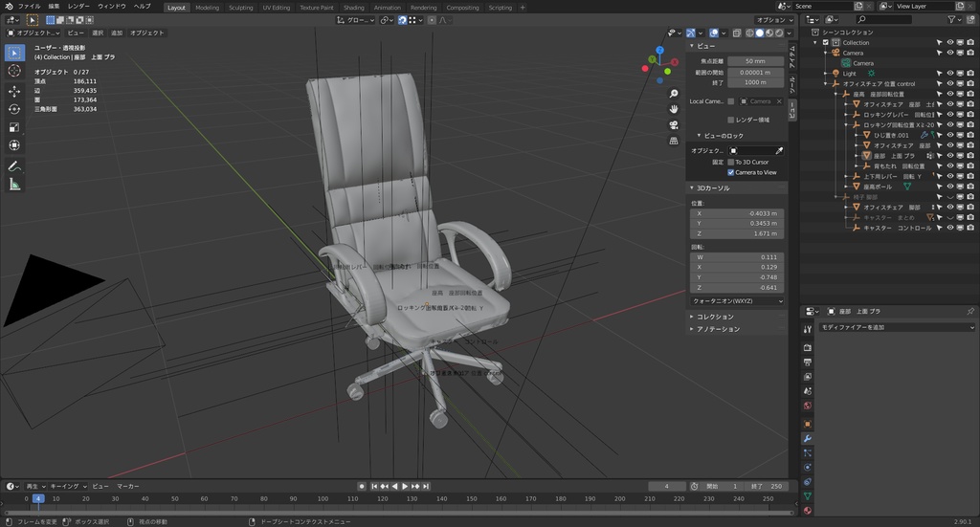Open the ファイル menu
The width and height of the screenshot is (980, 527).
coord(30,7)
